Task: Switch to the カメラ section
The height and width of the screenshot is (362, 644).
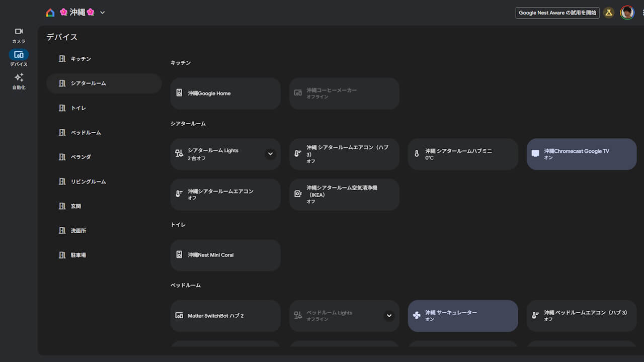Action: coord(19,35)
